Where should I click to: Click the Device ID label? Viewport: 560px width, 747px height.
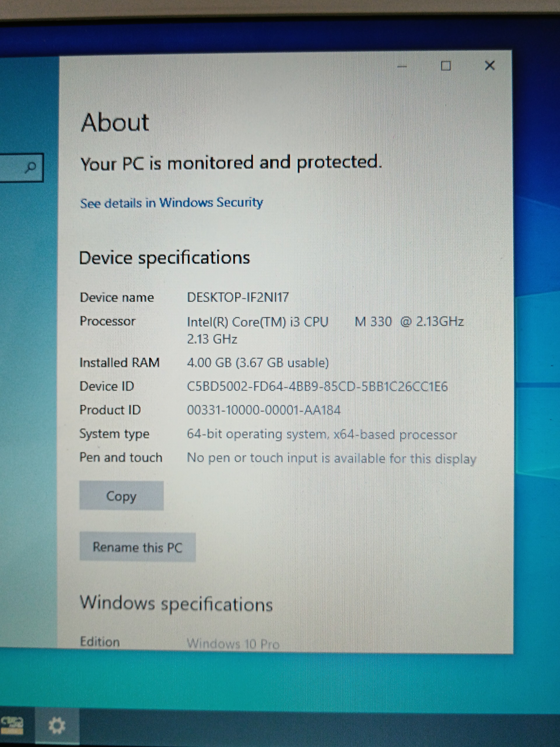click(107, 386)
